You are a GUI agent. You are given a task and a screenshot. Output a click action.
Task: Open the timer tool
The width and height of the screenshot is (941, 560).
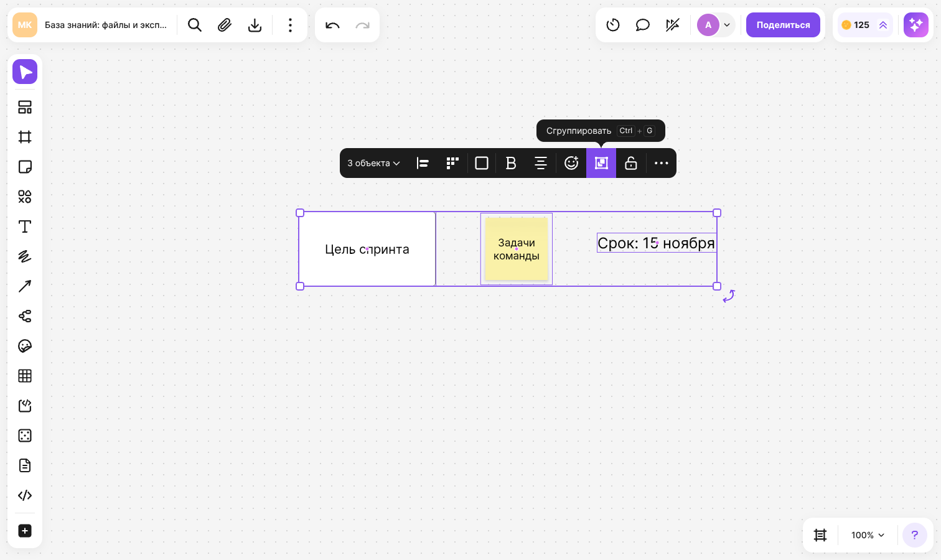[613, 25]
